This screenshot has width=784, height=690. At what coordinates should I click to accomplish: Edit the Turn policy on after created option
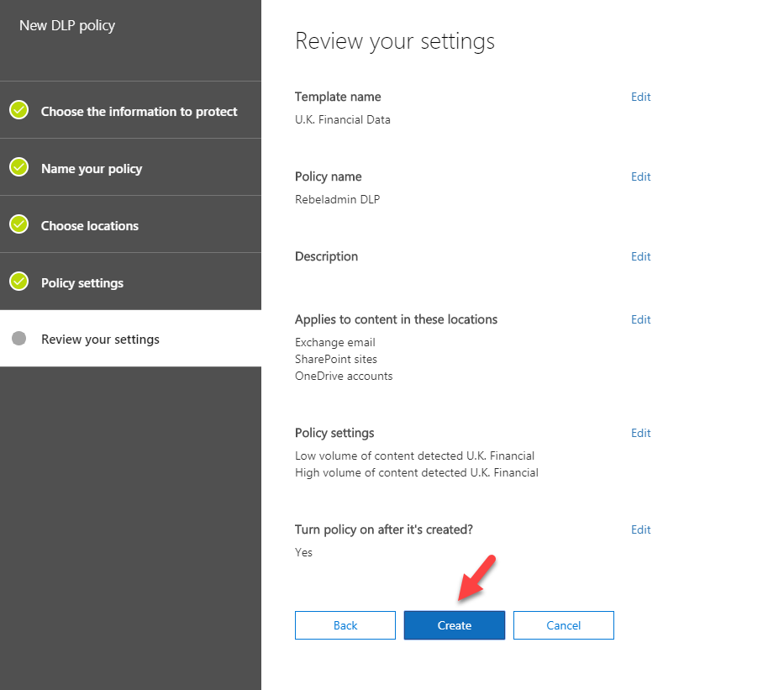pyautogui.click(x=640, y=530)
